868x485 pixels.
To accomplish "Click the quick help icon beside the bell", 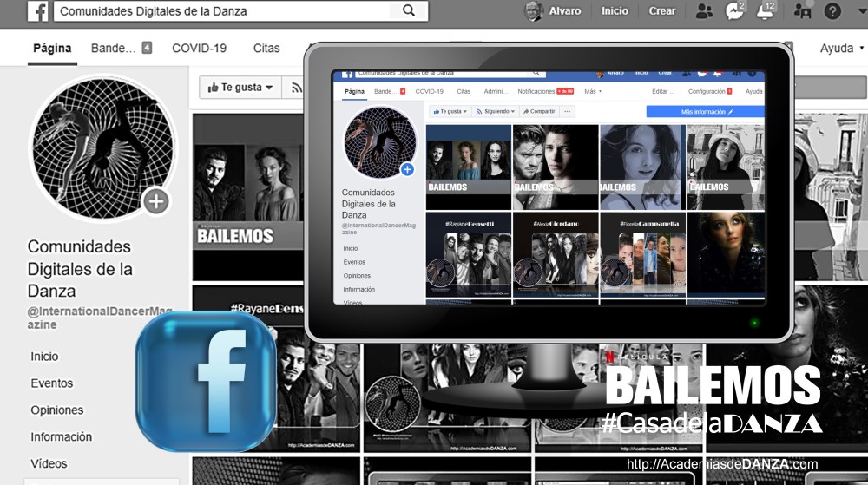I will click(802, 11).
